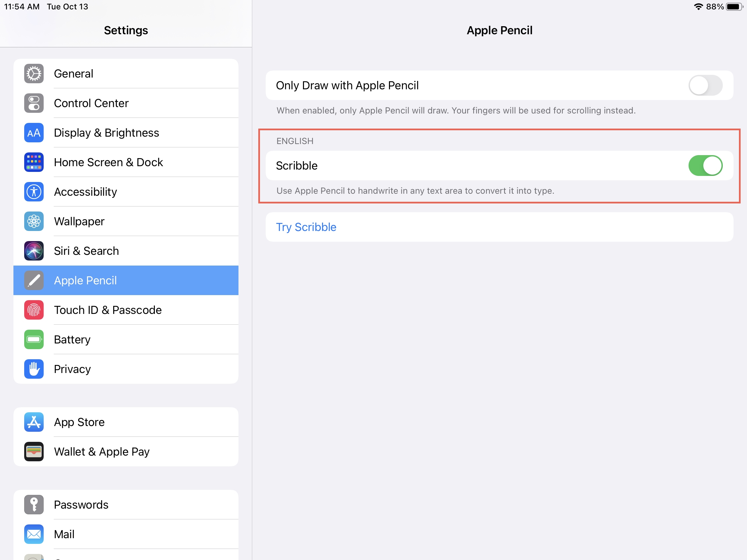The width and height of the screenshot is (747, 560).
Task: Open App Store settings
Action: click(126, 422)
